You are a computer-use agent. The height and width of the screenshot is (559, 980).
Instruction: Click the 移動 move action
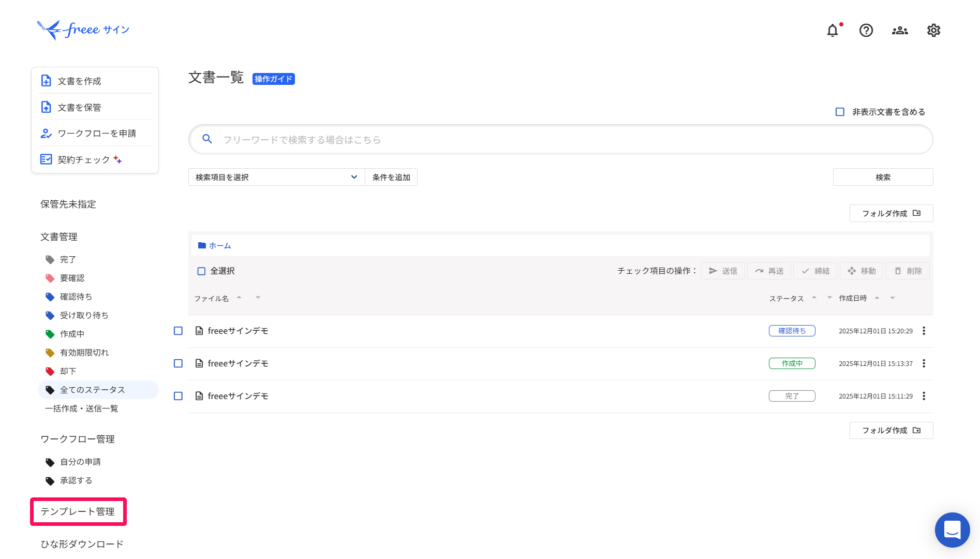click(862, 271)
